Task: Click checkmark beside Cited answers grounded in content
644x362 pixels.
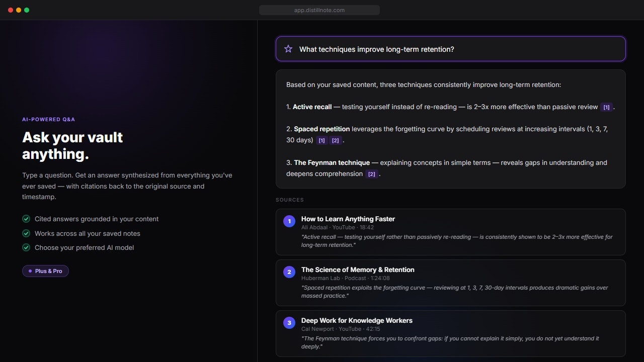Action: pos(26,219)
